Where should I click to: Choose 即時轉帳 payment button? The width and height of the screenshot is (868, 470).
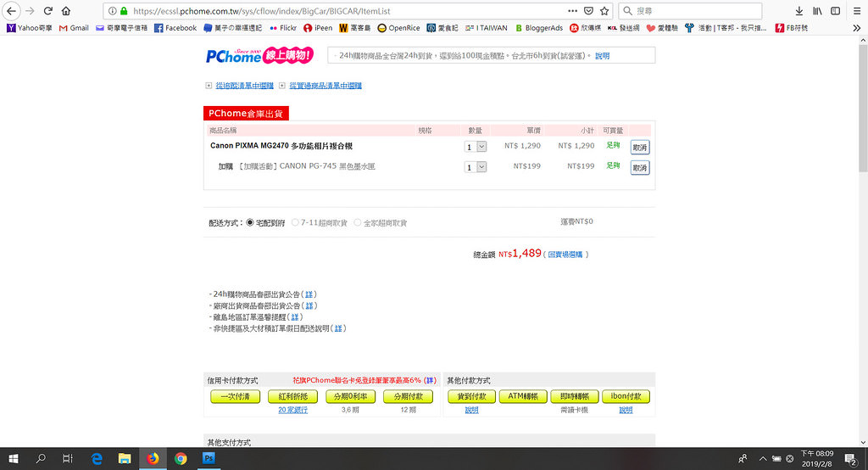[x=575, y=396]
